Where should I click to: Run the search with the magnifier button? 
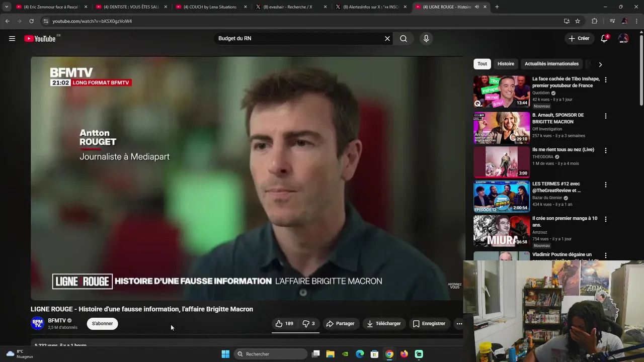click(404, 39)
